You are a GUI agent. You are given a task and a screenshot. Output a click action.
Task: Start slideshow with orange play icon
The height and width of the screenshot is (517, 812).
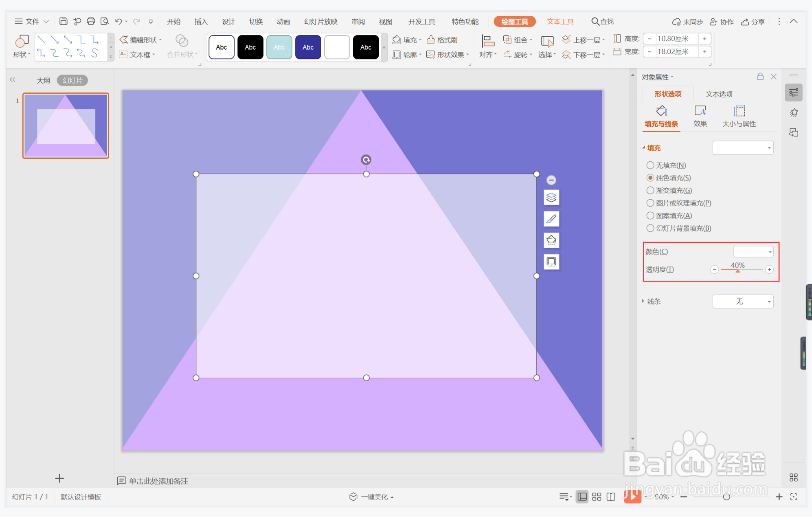(x=632, y=496)
